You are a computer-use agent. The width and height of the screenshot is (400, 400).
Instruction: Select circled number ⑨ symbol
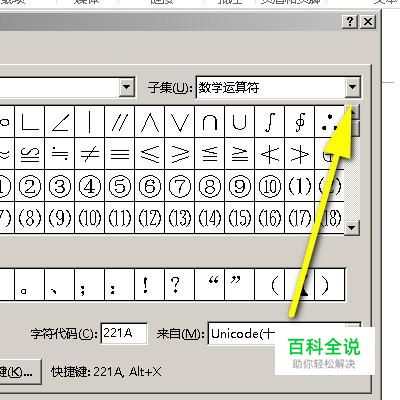tap(240, 186)
